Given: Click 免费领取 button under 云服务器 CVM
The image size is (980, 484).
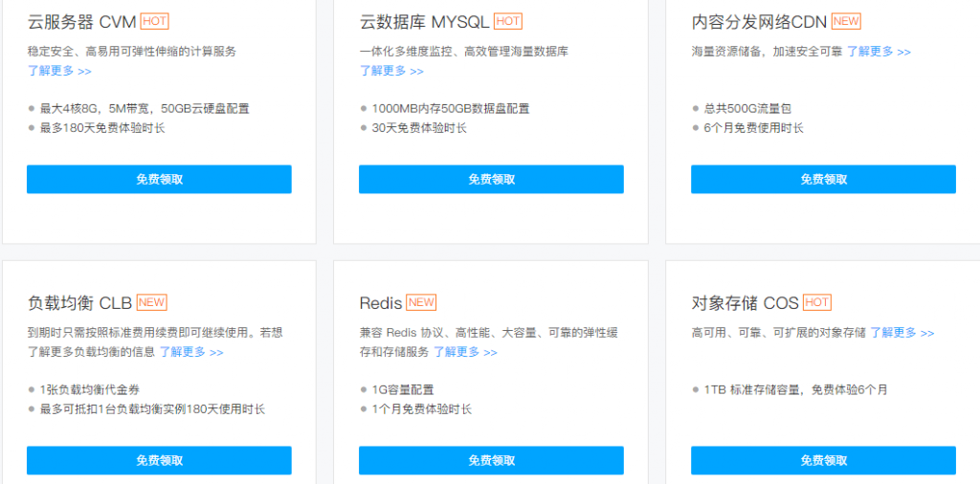Looking at the screenshot, I should point(159,179).
